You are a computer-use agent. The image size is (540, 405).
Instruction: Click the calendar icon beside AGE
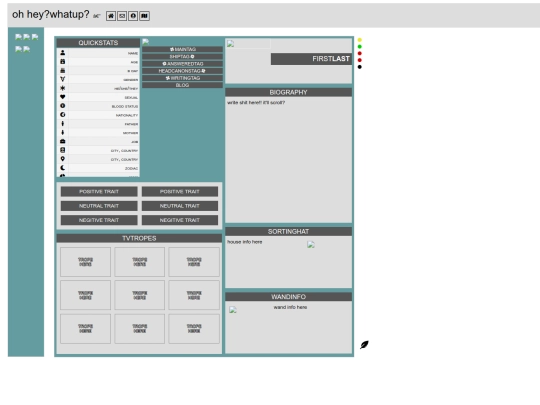(63, 61)
